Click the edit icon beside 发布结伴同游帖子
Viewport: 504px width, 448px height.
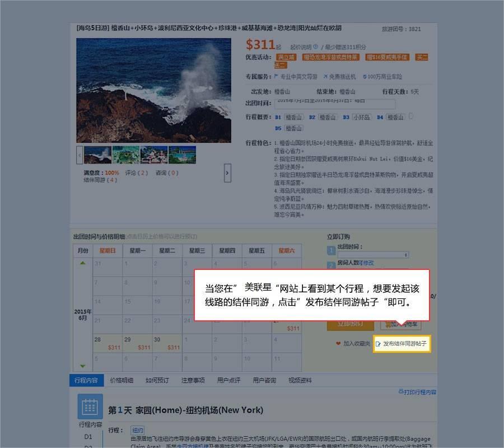tap(378, 344)
